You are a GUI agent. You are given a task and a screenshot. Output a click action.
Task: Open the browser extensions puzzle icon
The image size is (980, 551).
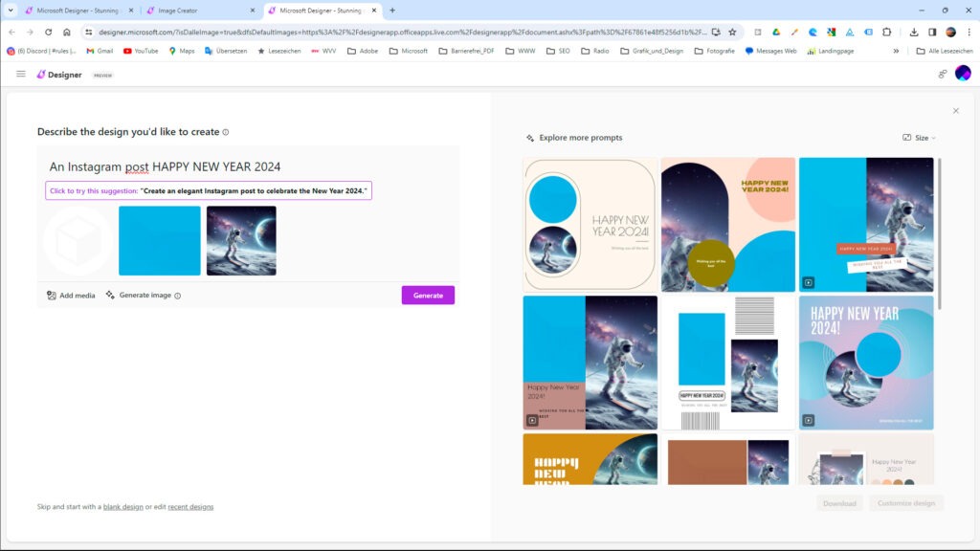coord(886,32)
